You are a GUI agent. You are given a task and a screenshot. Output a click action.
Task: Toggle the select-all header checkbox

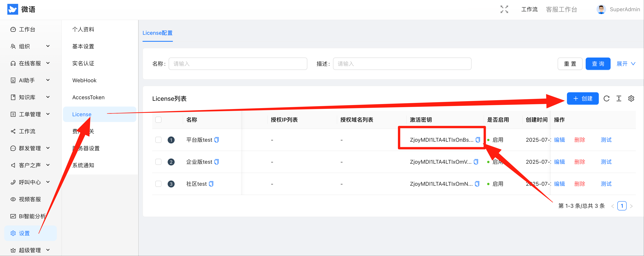tap(158, 120)
